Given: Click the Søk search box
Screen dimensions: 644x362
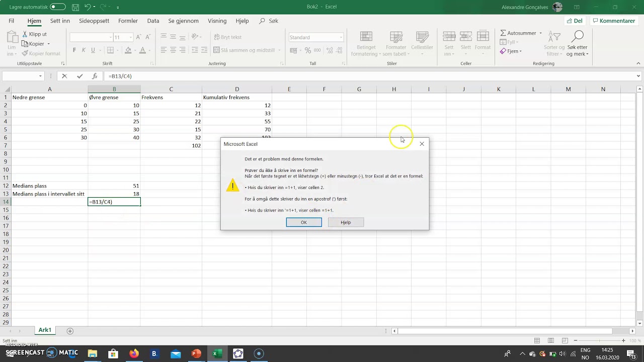Looking at the screenshot, I should pyautogui.click(x=269, y=21).
